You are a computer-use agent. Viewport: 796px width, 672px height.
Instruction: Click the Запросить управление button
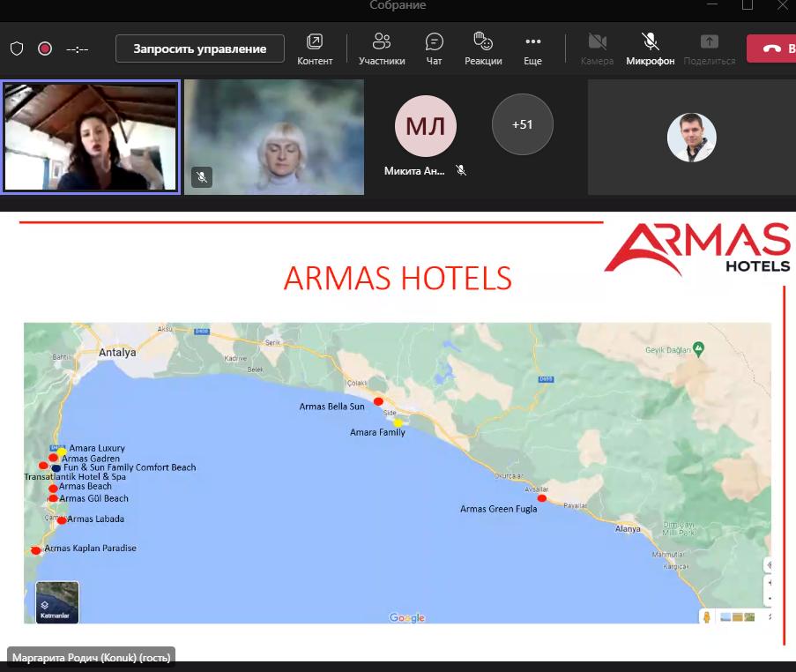(200, 49)
